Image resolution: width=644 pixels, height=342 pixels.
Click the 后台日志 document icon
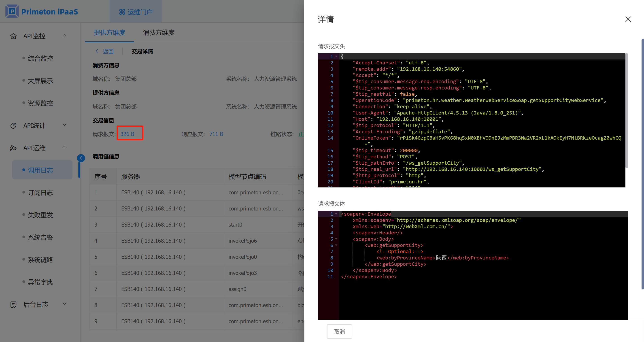[13, 304]
